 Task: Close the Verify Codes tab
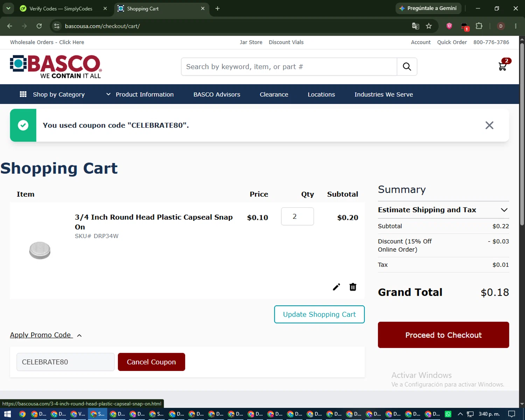click(x=105, y=8)
